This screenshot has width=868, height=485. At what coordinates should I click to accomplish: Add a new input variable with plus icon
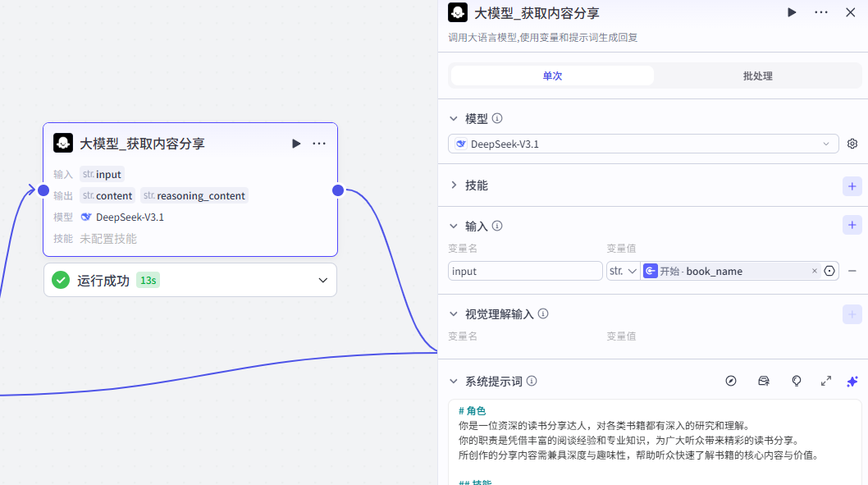coord(852,225)
